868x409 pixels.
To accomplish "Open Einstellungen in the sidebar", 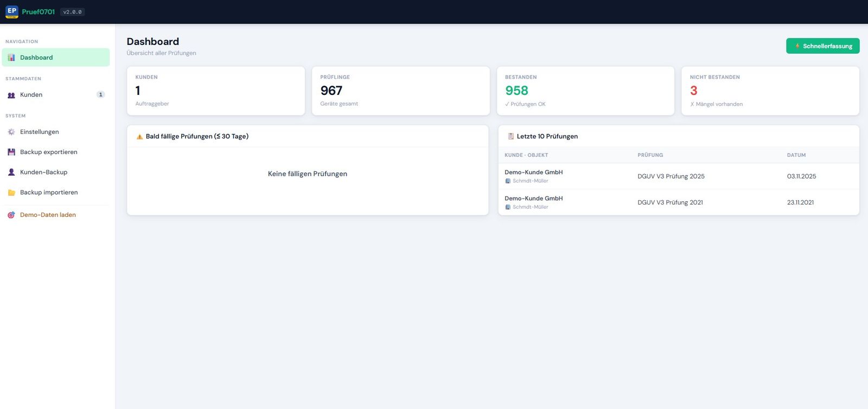I will pyautogui.click(x=56, y=132).
